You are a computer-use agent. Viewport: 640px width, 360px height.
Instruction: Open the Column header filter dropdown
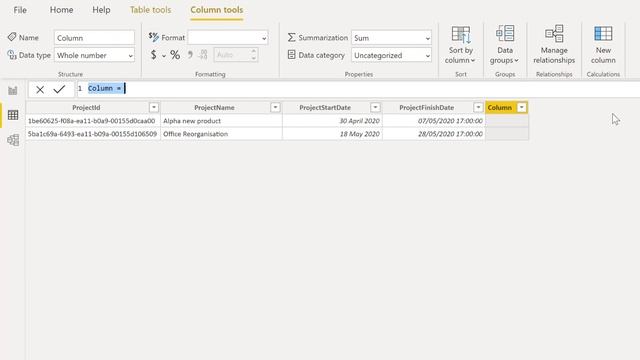[x=522, y=107]
